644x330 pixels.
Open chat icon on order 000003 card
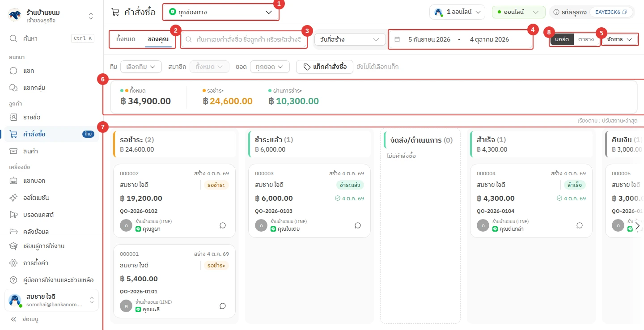pos(358,225)
